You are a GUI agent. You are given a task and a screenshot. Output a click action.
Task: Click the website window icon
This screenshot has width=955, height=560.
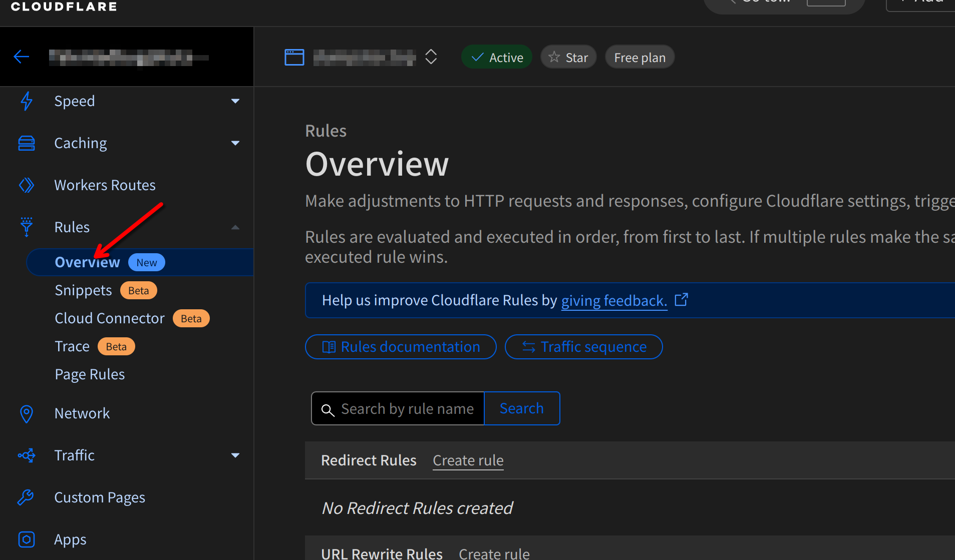pyautogui.click(x=294, y=57)
